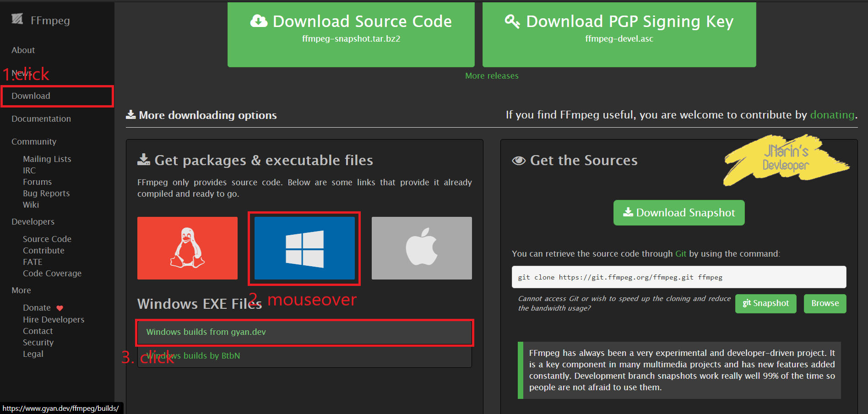The height and width of the screenshot is (414, 868).
Task: Open Community in the sidebar
Action: 34,142
